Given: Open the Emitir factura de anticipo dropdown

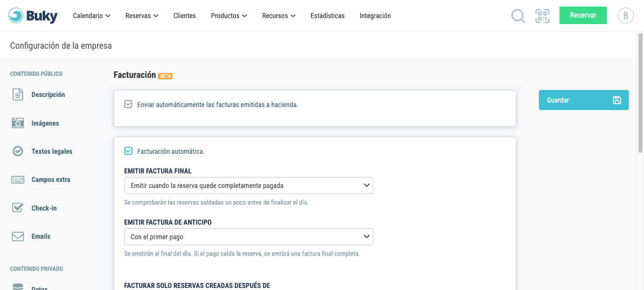Looking at the screenshot, I should pyautogui.click(x=249, y=237).
